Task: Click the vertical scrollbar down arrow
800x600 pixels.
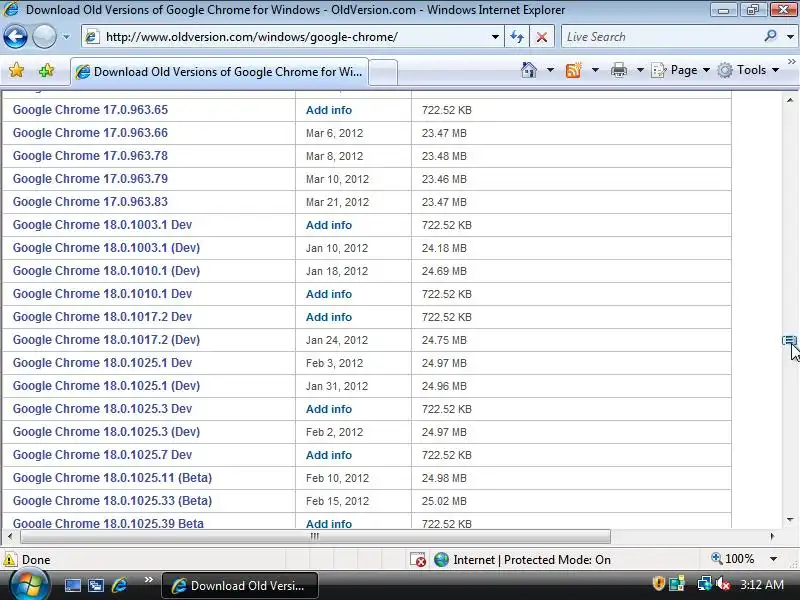Action: [790, 520]
